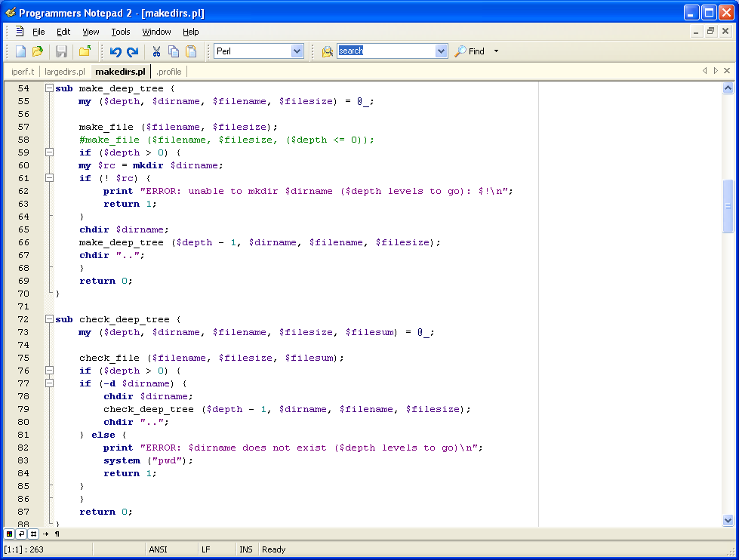
Task: Collapse the if ($depth > 0) block on line 76
Action: tap(49, 371)
